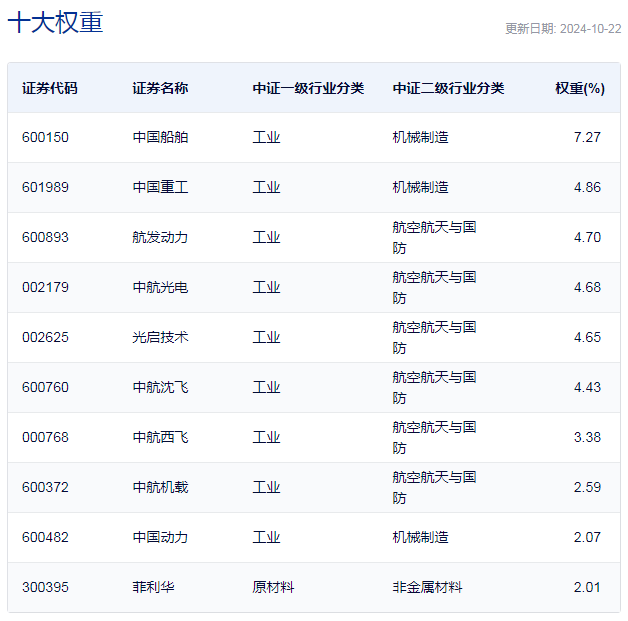Click the 中证一级行业分类 column header
The image size is (628, 621).
coord(308,88)
